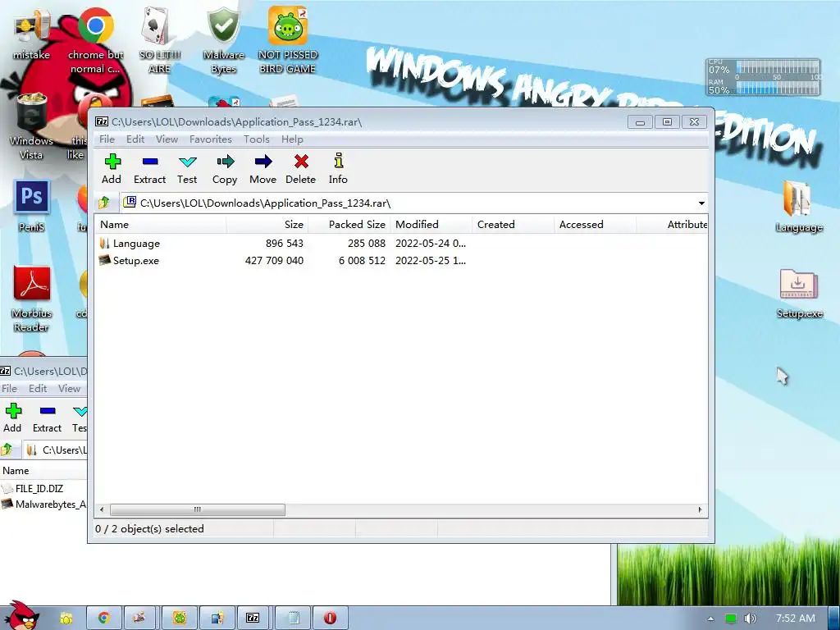
Task: Open View menu in background 7-Zip window
Action: 69,388
